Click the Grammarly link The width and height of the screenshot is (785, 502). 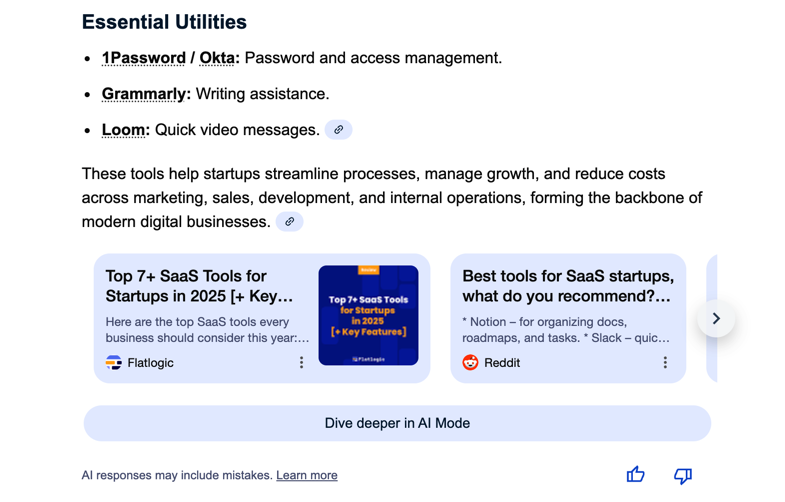pos(144,94)
